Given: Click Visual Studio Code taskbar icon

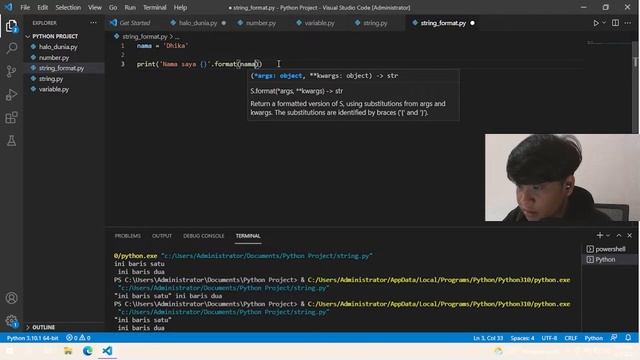Looking at the screenshot, I should click(107, 351).
